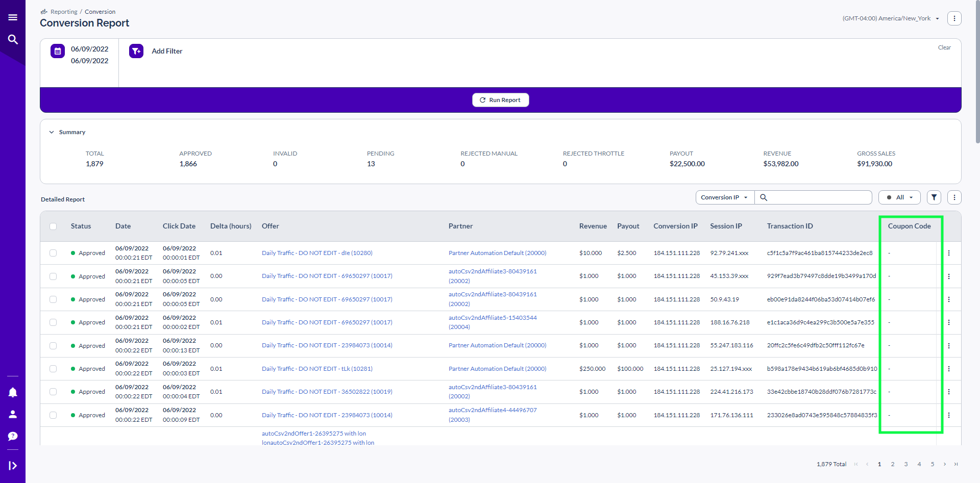Open row actions for transaction 233026e8ad07
The image size is (980, 483).
[949, 415]
